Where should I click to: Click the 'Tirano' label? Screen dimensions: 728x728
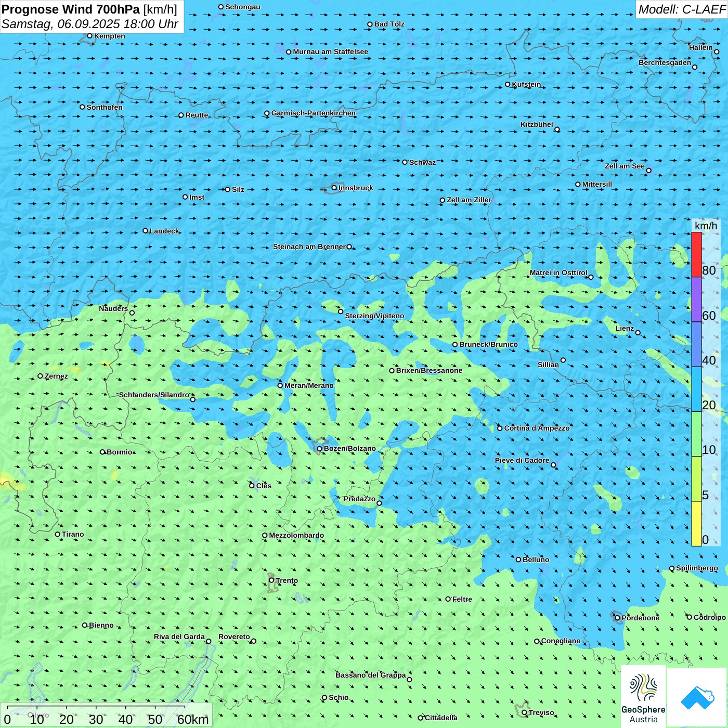[73, 534]
